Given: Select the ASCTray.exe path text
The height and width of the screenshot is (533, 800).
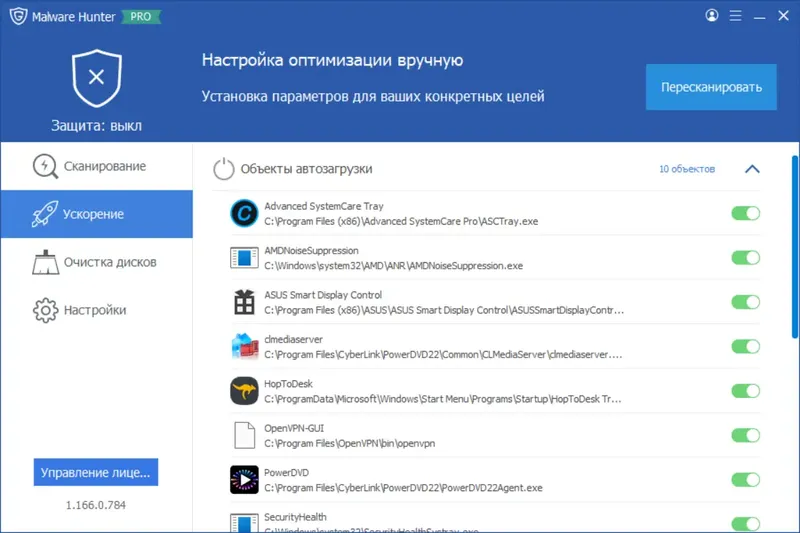Looking at the screenshot, I should 401,221.
